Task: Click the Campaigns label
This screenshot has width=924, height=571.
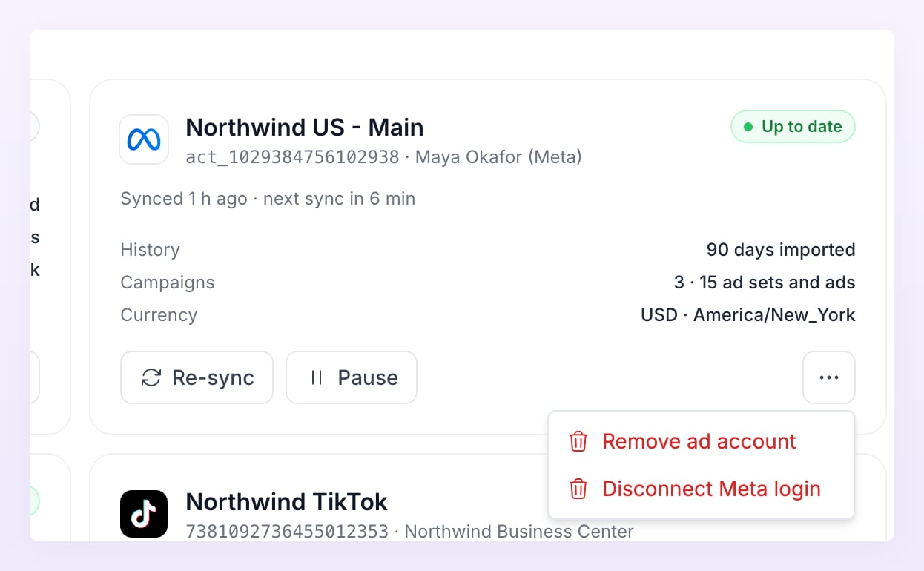Action: [168, 283]
